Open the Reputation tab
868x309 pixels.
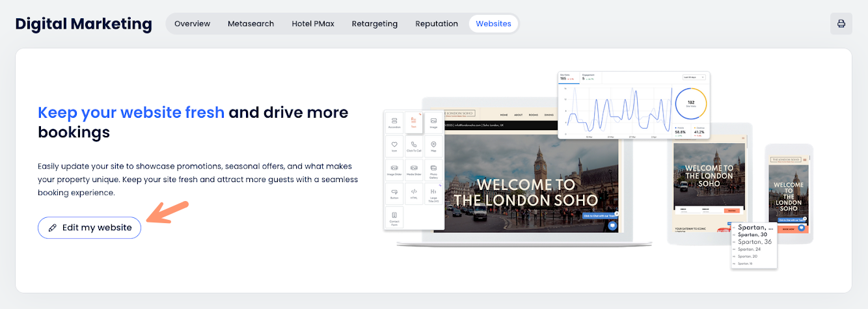click(437, 24)
